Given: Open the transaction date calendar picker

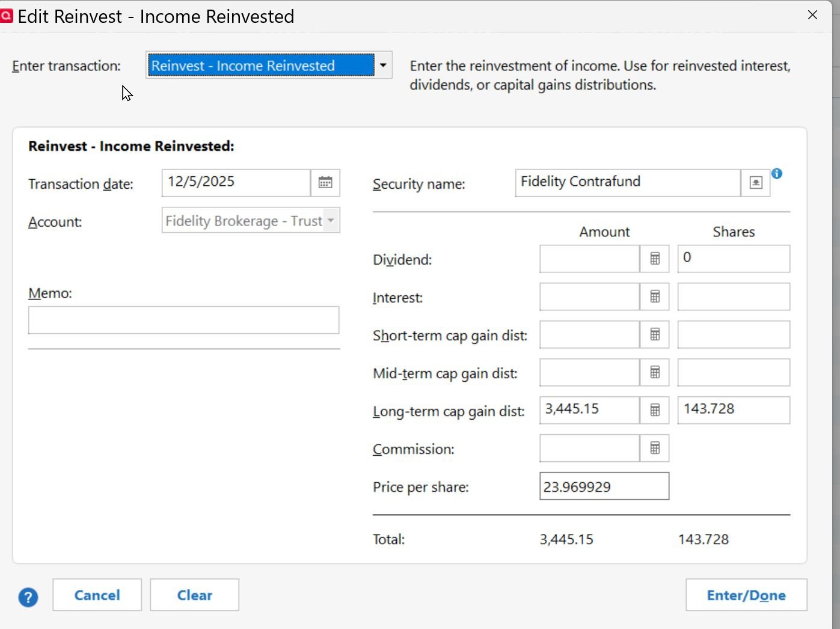Looking at the screenshot, I should 325,183.
